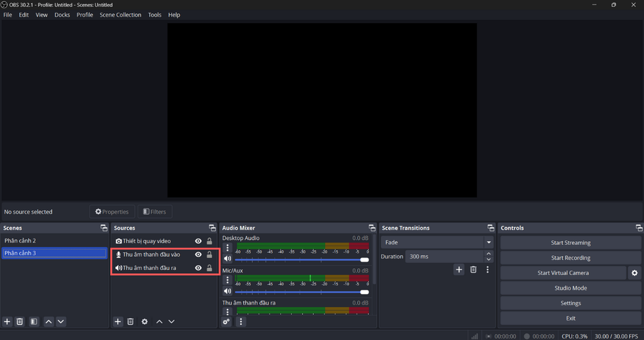644x340 pixels.
Task: Adjust Mic/Aux volume slider
Action: [x=302, y=292]
